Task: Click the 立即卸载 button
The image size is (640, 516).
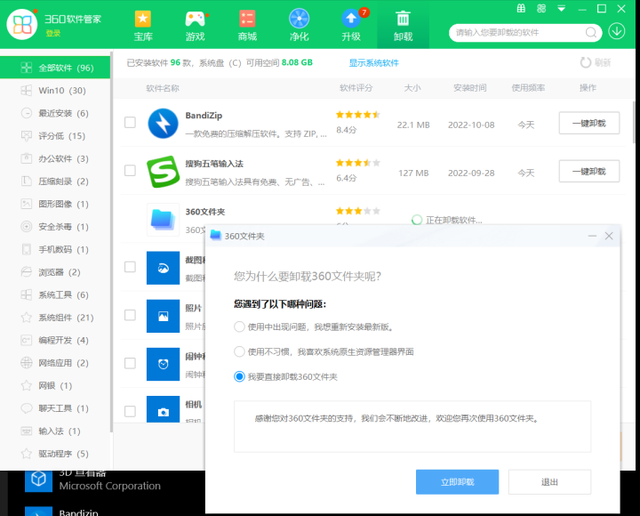Action: pyautogui.click(x=457, y=482)
